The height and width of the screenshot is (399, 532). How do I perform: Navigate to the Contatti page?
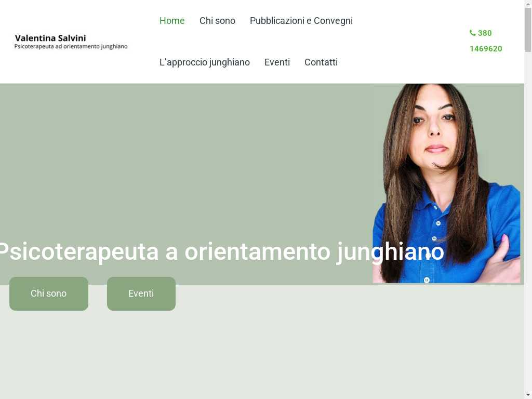click(x=321, y=62)
